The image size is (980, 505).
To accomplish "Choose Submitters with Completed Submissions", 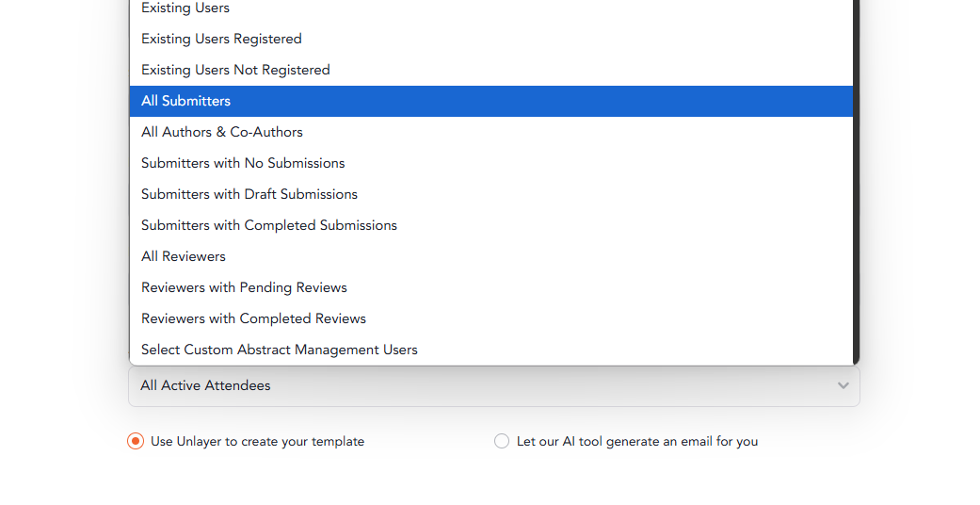I will 490,225.
